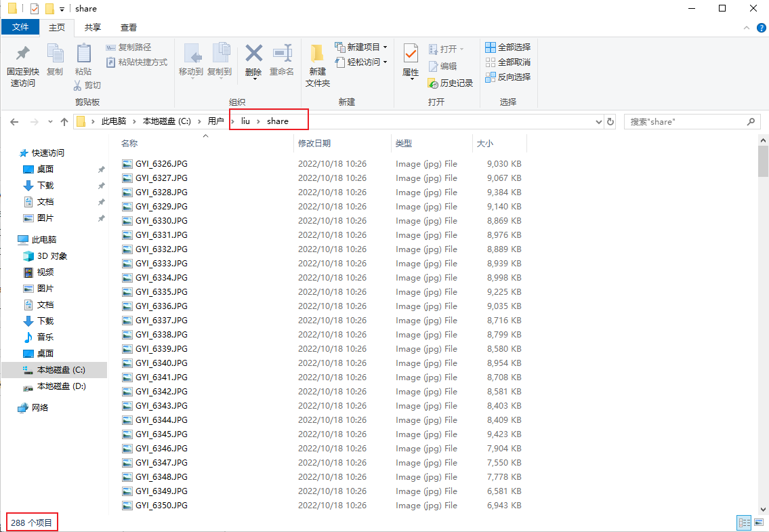Viewport: 769px width, 532px height.
Task: Collapse the ribbon with the chevron
Action: click(x=747, y=28)
